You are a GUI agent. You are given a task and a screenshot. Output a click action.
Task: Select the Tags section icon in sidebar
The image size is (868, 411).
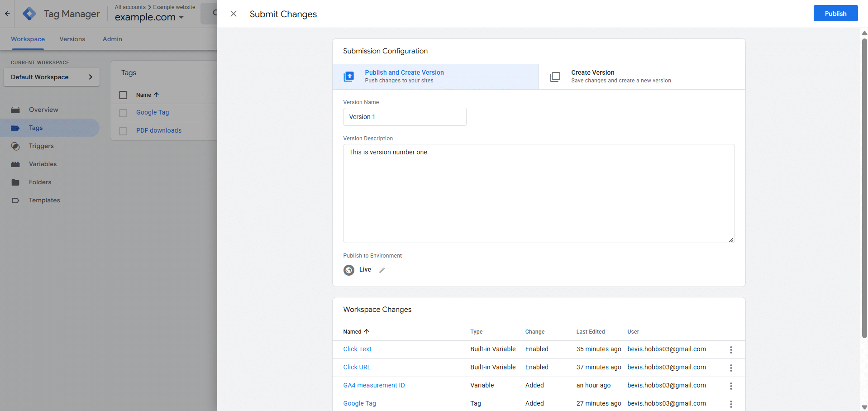[x=15, y=128]
